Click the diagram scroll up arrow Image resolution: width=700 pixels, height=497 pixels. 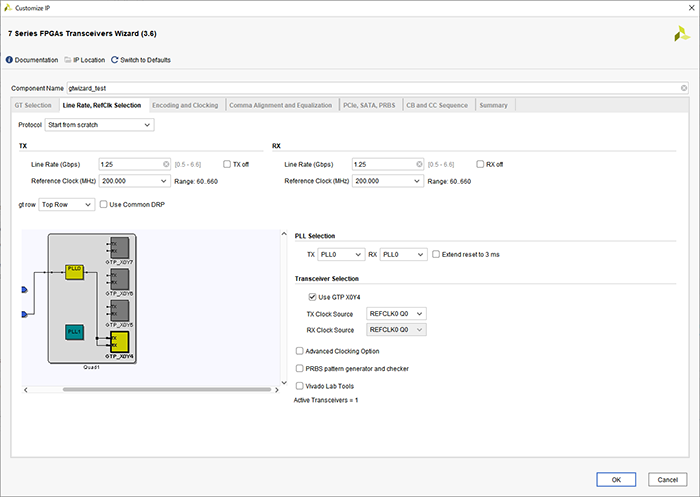tap(284, 234)
